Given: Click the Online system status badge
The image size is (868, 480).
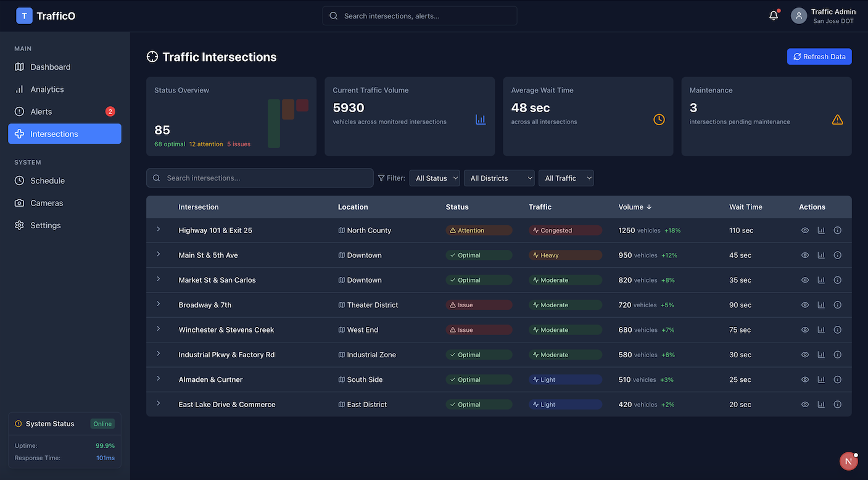Looking at the screenshot, I should (x=102, y=424).
